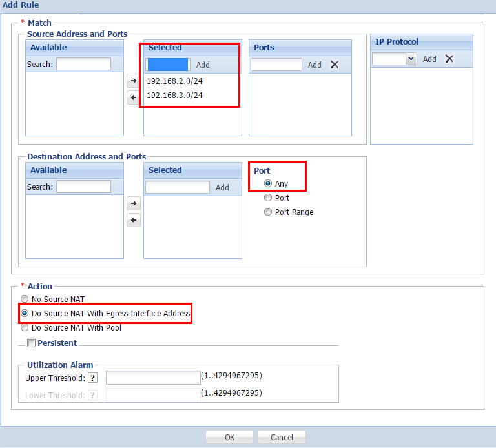Select 192.168.2.0/24 in Selected list
This screenshot has width=496, height=448.
pyautogui.click(x=174, y=81)
